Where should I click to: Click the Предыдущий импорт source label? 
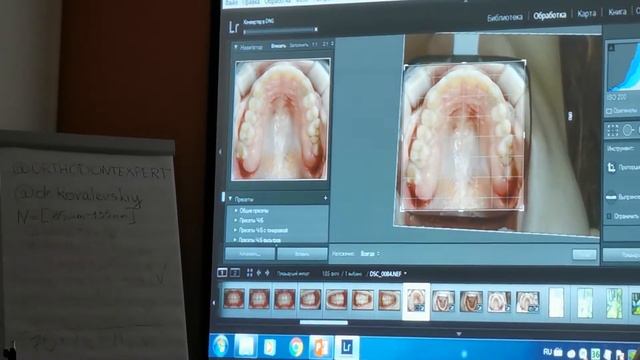pyautogui.click(x=293, y=273)
